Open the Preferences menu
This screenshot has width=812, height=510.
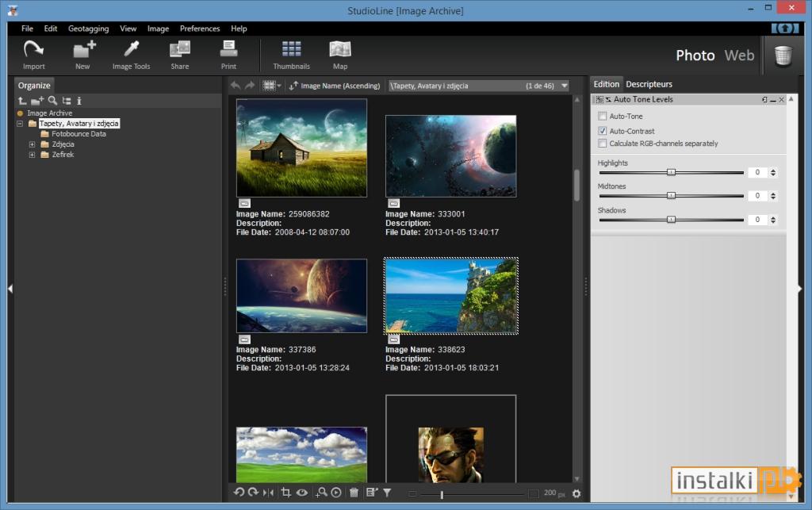point(200,29)
